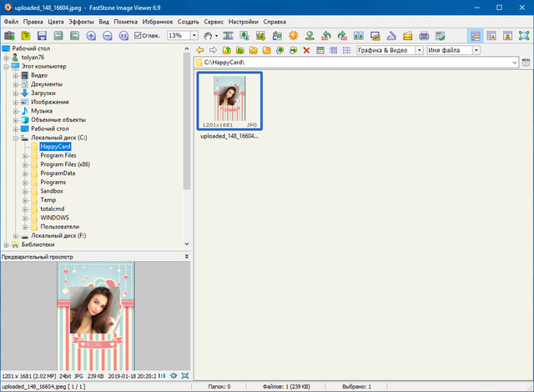Screen dimensions: 534x392
Task: Expand the Program Files folder node
Action: click(26, 155)
